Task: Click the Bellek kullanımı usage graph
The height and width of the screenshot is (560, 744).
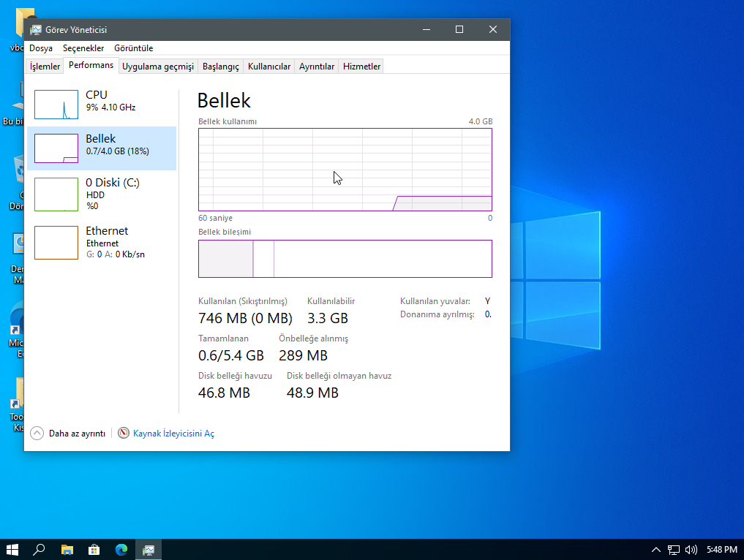Action: [x=345, y=170]
